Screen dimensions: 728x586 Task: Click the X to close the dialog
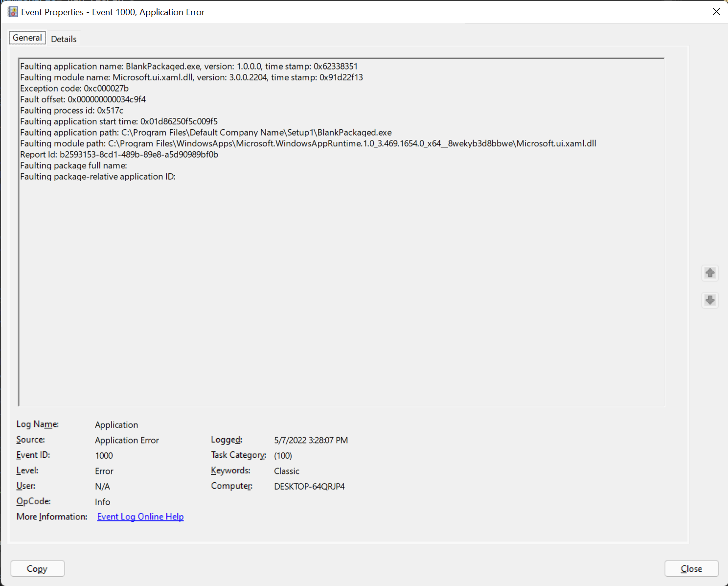click(x=716, y=11)
